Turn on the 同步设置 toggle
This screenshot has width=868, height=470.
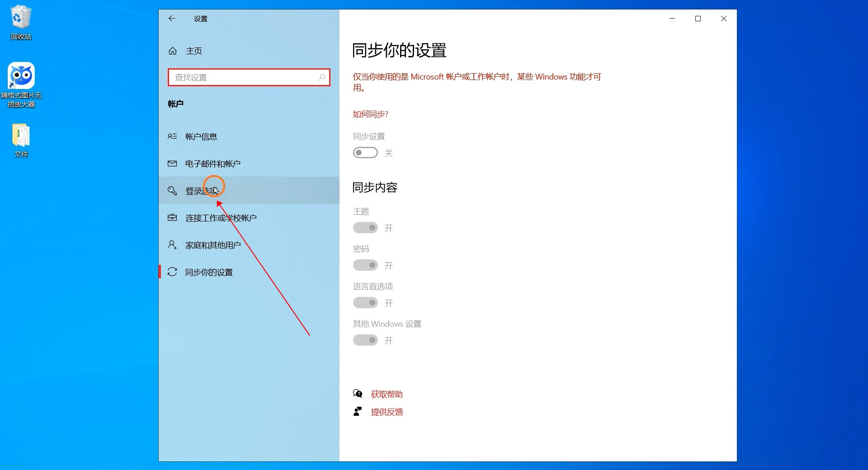click(x=365, y=153)
